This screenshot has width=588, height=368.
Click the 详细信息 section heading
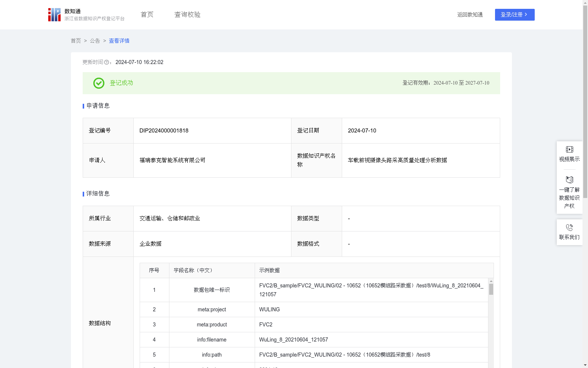(x=98, y=194)
